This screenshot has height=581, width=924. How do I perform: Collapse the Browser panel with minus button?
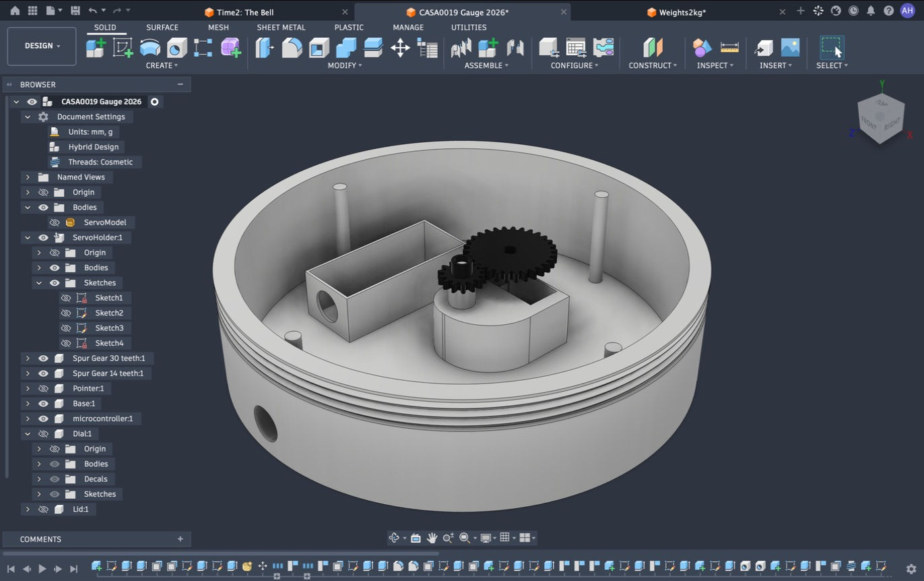point(180,84)
